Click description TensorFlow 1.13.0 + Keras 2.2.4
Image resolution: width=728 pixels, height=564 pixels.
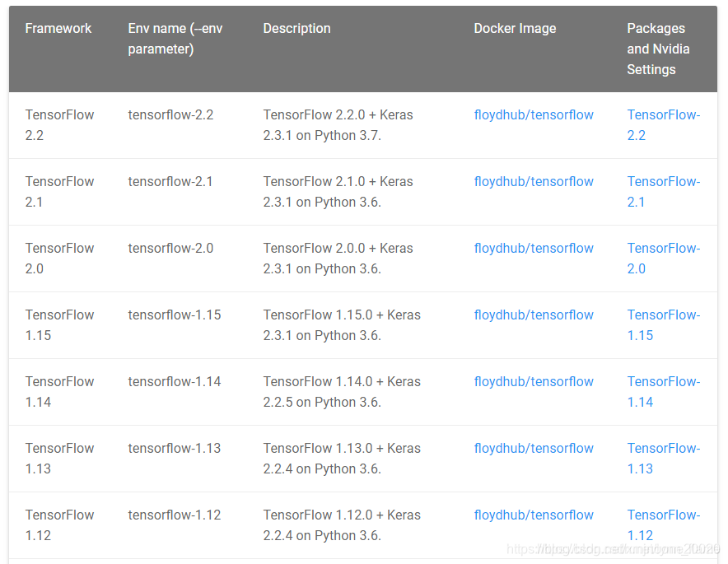tap(342, 459)
